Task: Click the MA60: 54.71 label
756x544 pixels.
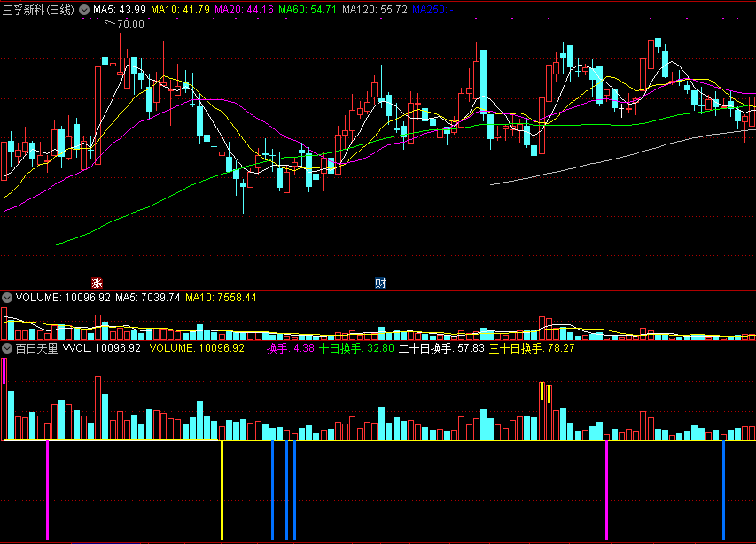Action: point(308,10)
